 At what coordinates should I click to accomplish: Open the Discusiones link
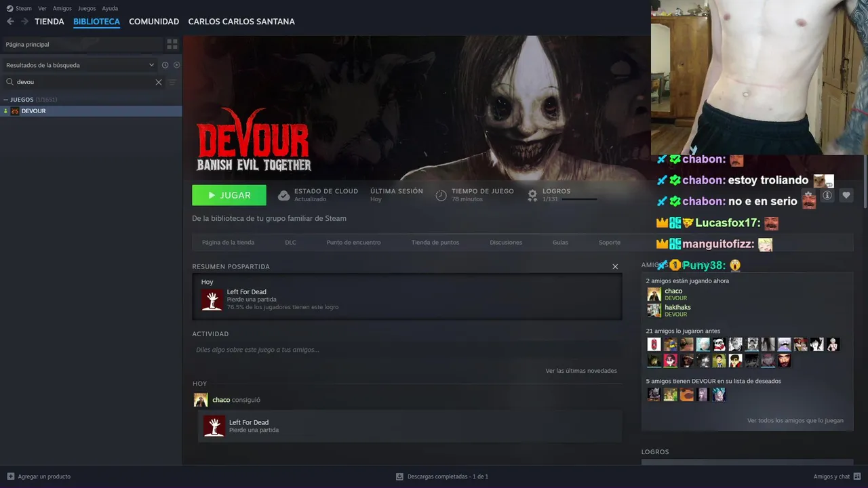click(506, 243)
